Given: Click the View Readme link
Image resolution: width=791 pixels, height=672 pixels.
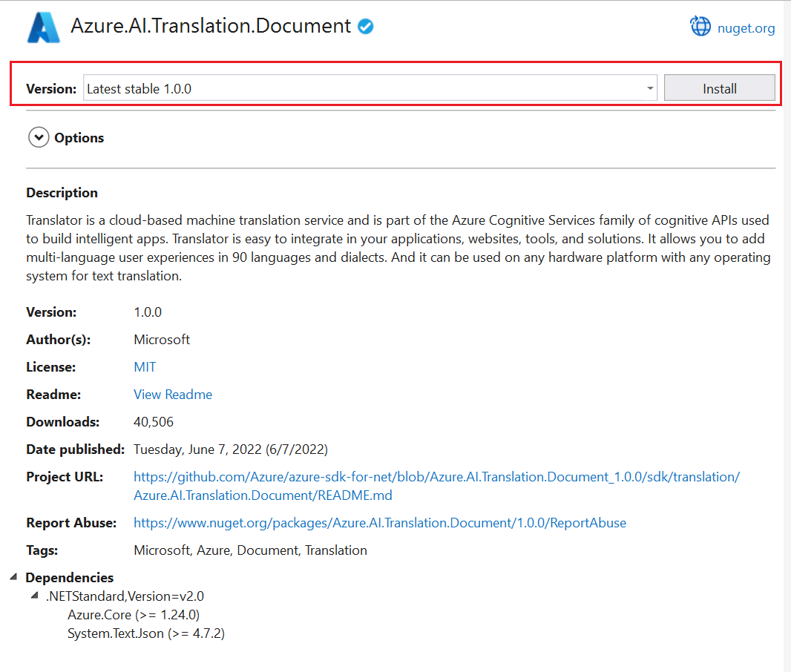Looking at the screenshot, I should (172, 394).
